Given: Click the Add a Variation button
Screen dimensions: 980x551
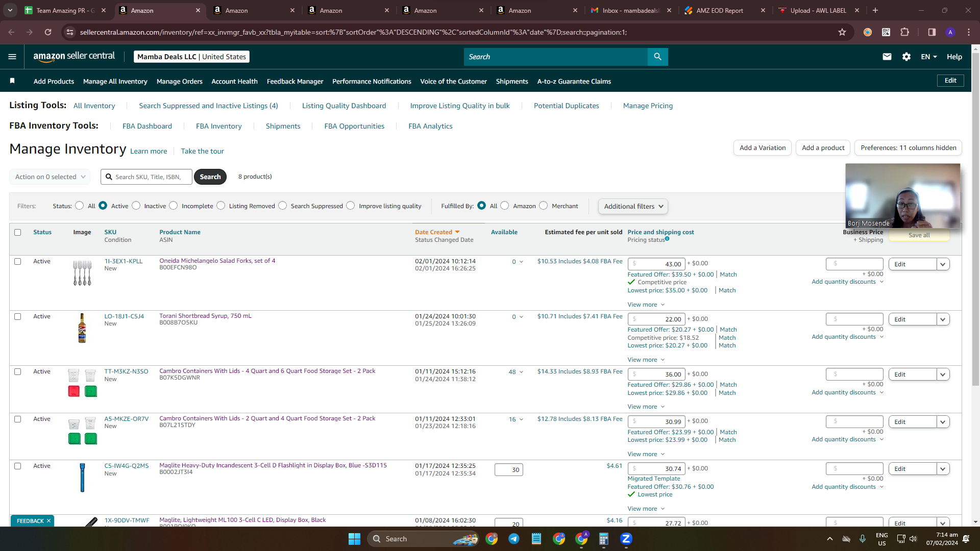Looking at the screenshot, I should tap(763, 148).
